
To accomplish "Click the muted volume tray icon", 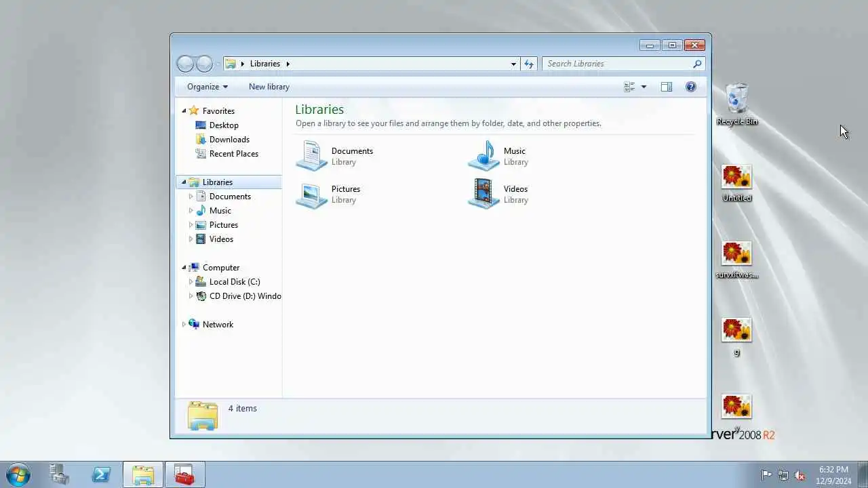I will pyautogui.click(x=800, y=475).
